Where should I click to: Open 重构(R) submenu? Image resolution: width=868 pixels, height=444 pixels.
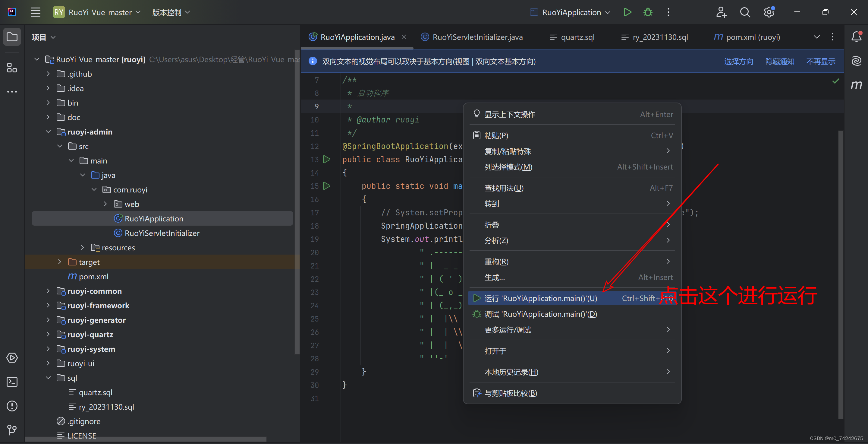tap(572, 261)
